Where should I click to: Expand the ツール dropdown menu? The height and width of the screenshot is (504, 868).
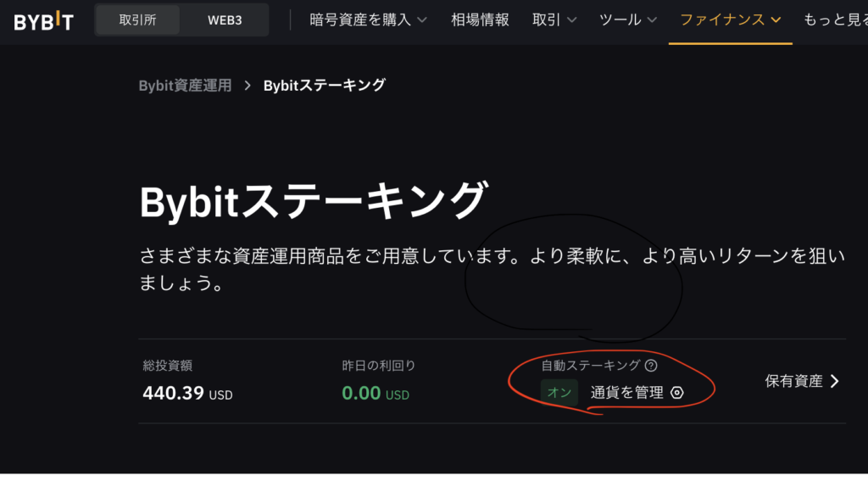tap(628, 20)
